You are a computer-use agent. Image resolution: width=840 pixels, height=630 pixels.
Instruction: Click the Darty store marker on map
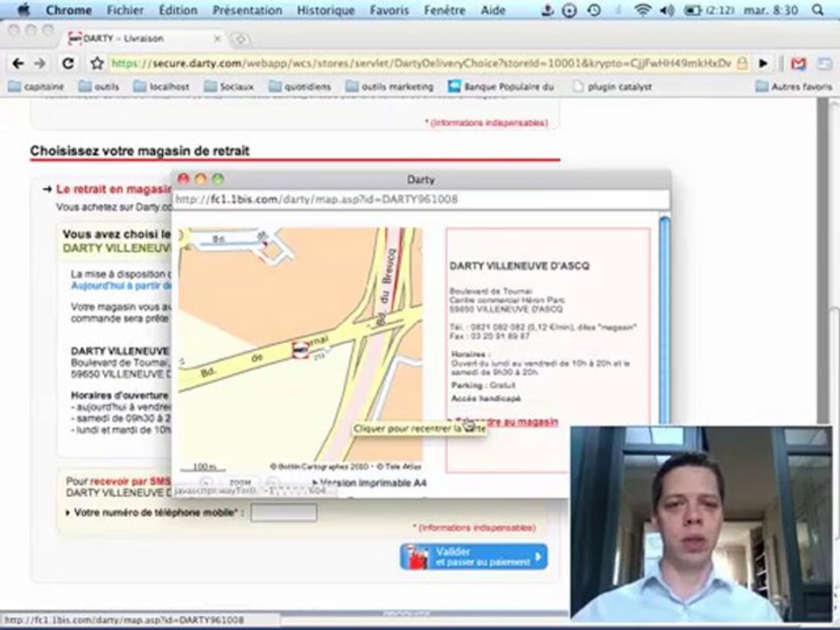(x=300, y=349)
